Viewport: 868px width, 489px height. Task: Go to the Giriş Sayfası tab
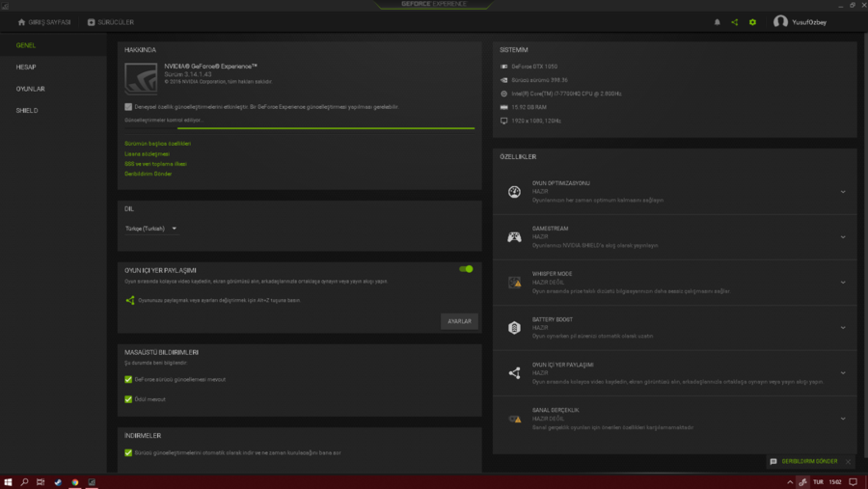tap(44, 22)
